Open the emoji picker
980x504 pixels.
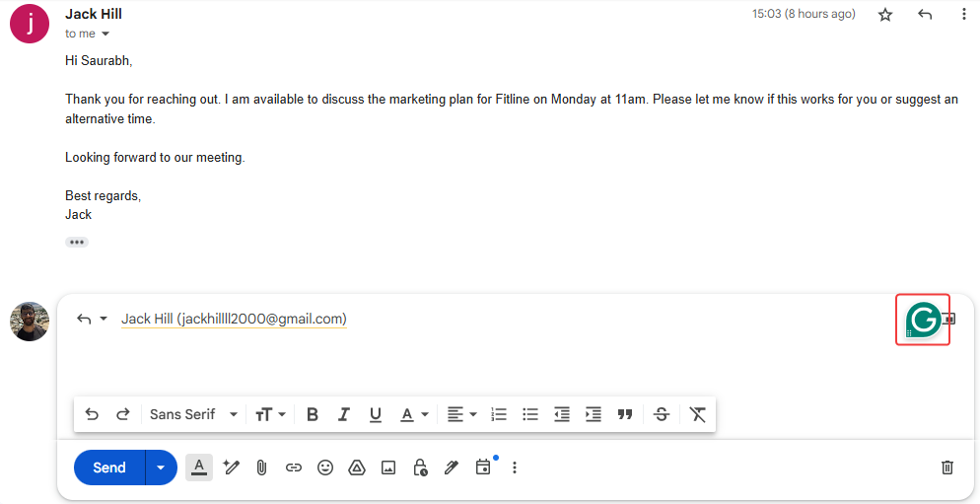click(325, 468)
